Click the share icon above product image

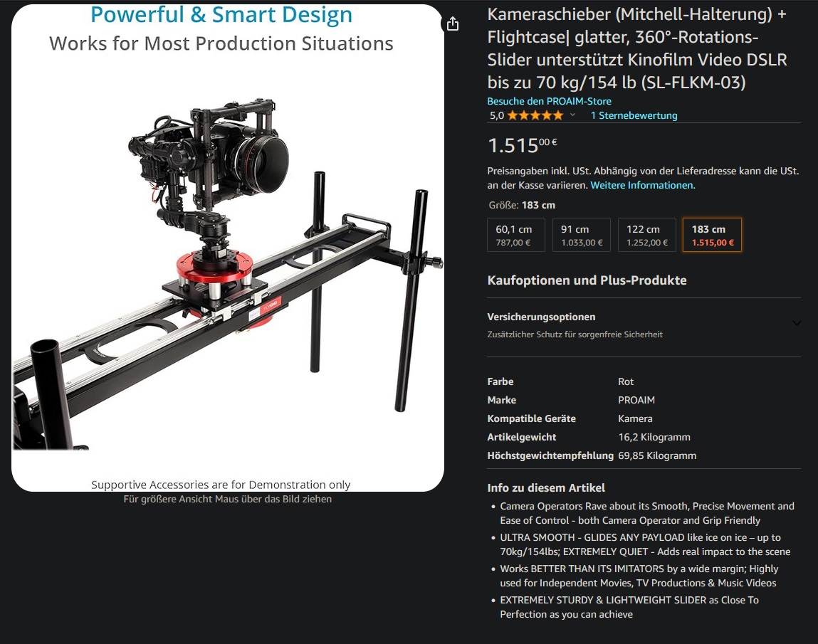(x=452, y=23)
